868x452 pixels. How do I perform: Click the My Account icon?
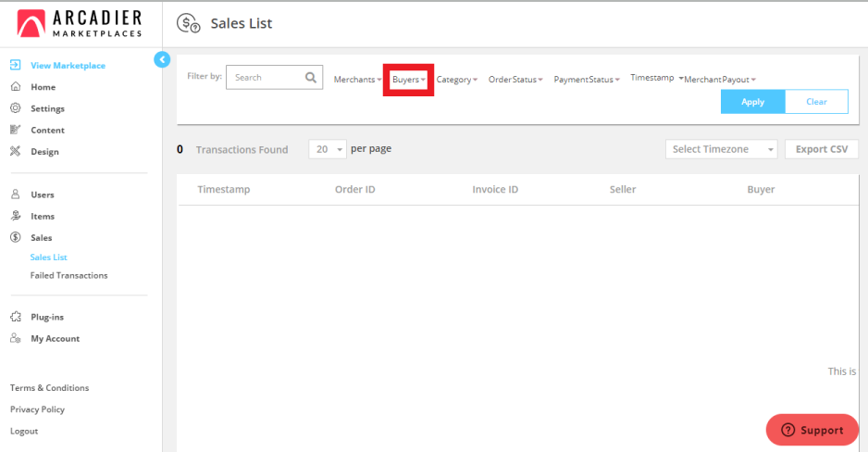[x=16, y=338]
